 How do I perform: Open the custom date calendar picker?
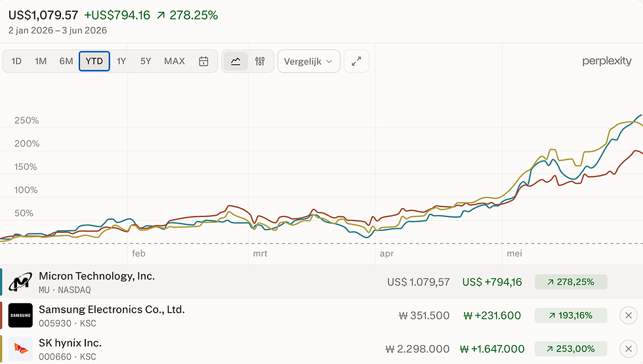(x=203, y=61)
